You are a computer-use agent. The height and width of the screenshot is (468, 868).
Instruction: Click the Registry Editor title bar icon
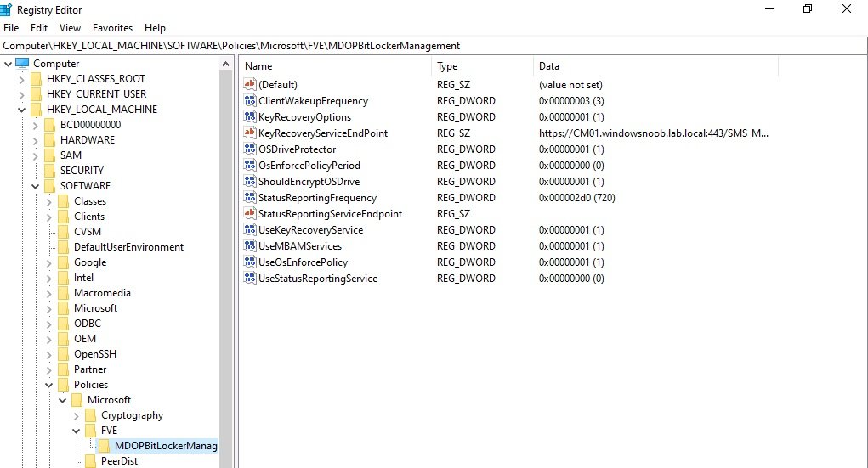[x=6, y=9]
